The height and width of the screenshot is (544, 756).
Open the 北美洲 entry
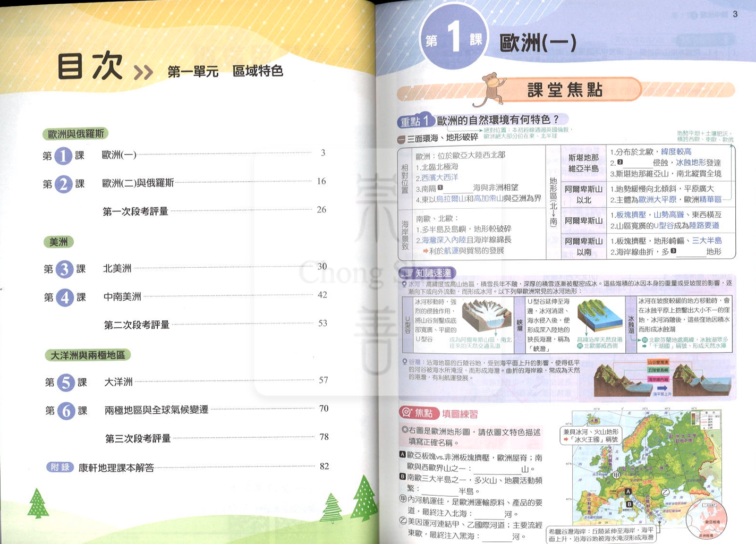click(117, 269)
